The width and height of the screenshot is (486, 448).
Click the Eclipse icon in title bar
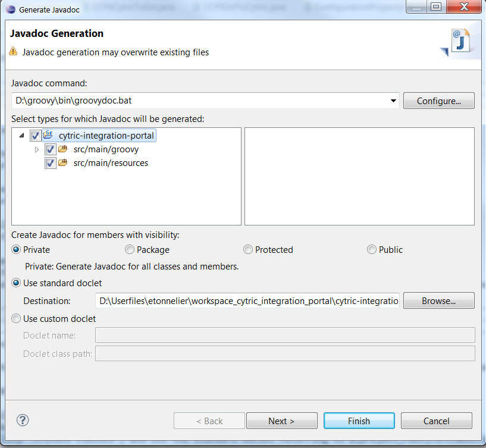click(10, 9)
